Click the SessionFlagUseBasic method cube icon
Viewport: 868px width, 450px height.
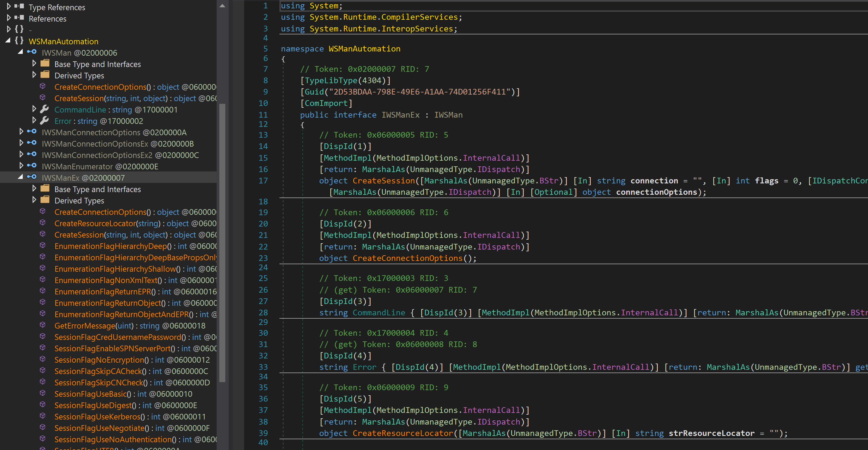(x=43, y=393)
